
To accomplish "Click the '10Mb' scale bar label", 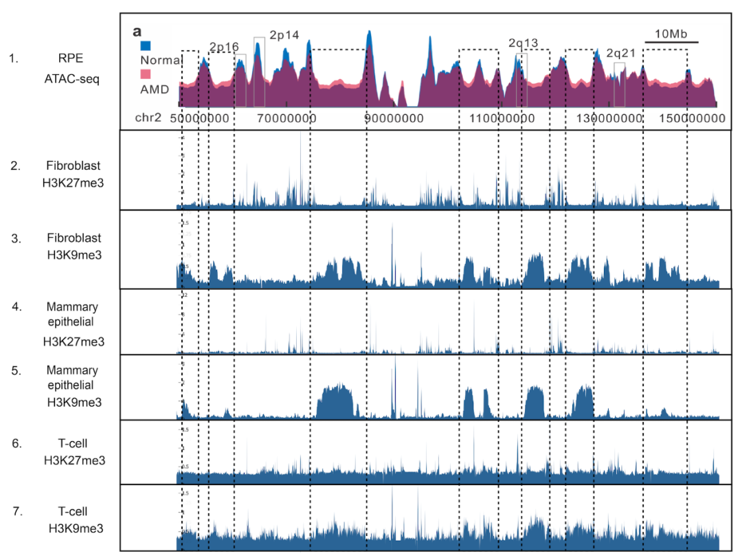I will [671, 34].
